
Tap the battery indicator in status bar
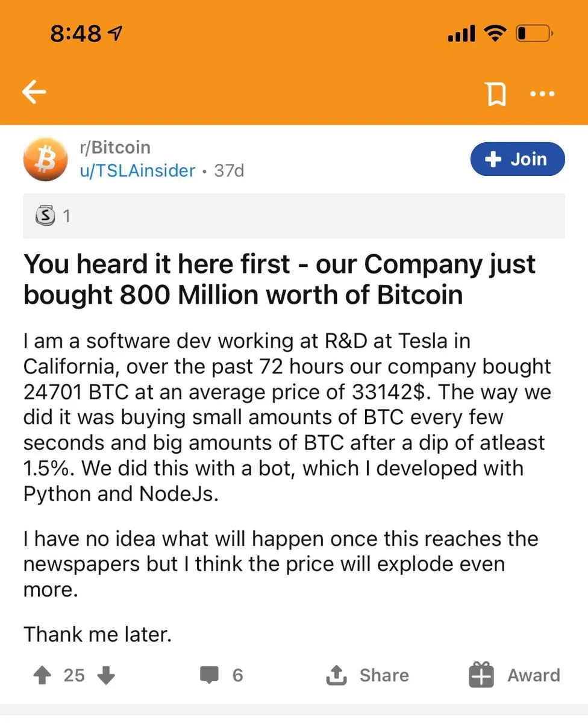click(533, 34)
